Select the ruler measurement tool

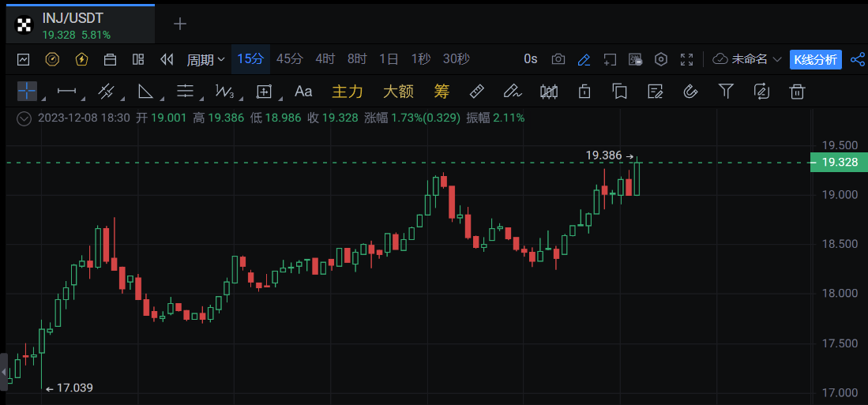pyautogui.click(x=476, y=92)
